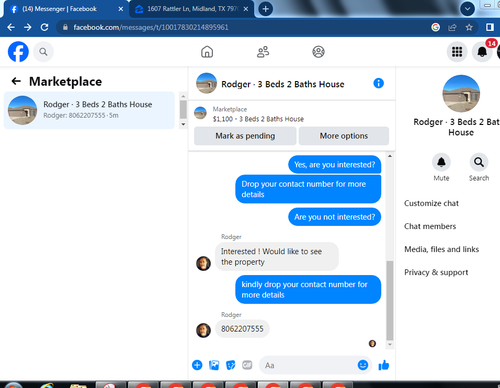The height and width of the screenshot is (388, 500).
Task: Click the Marketplace heading
Action: tap(65, 81)
